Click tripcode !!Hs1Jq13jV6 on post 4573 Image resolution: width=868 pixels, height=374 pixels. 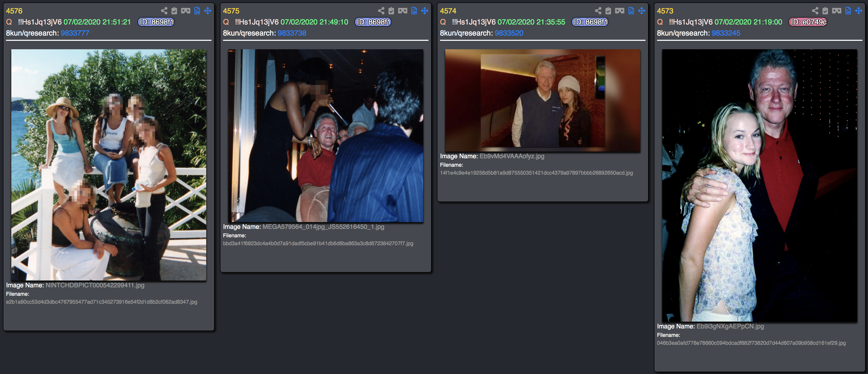tap(691, 22)
